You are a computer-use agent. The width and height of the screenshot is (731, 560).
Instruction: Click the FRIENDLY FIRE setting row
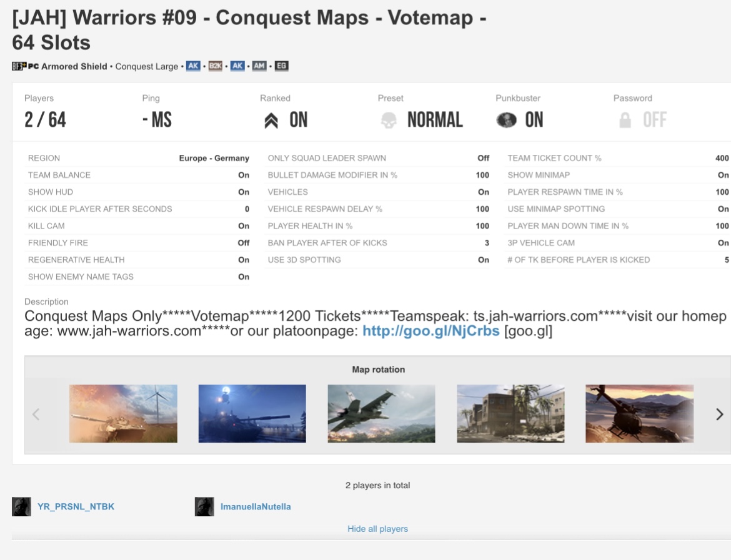[138, 243]
